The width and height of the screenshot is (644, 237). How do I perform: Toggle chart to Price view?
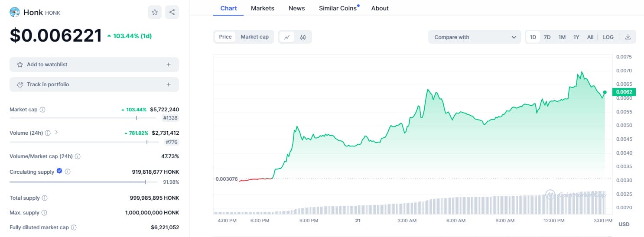(225, 37)
